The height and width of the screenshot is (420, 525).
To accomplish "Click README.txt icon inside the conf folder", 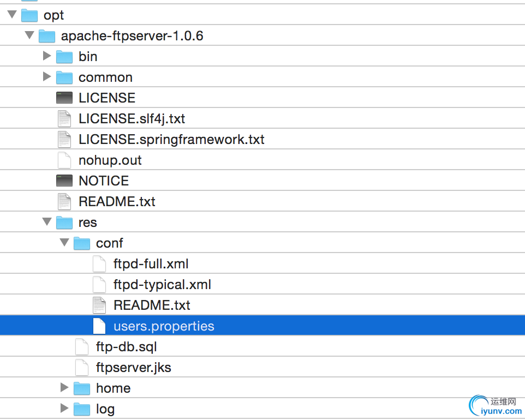I will 99,305.
